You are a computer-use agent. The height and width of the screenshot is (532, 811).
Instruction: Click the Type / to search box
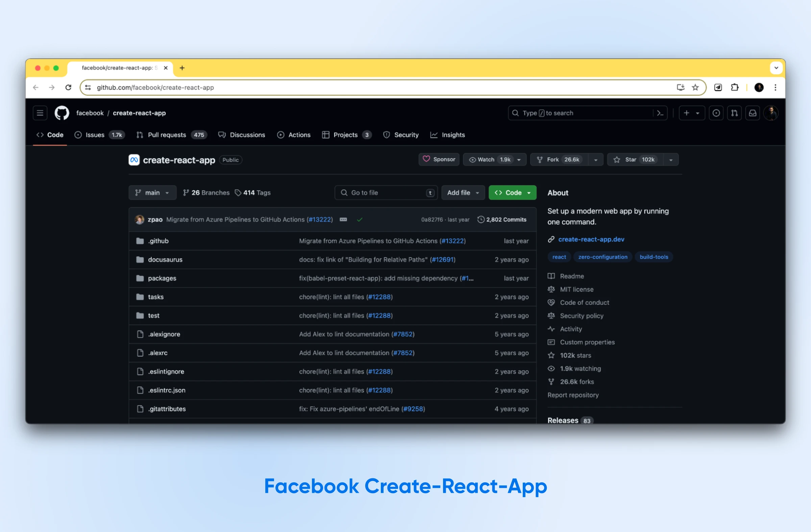tap(587, 113)
